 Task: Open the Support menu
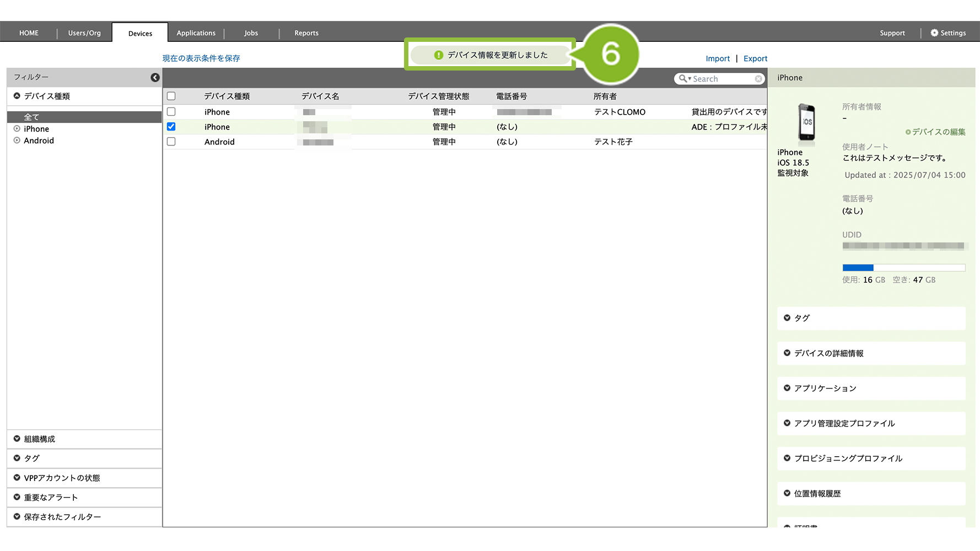892,33
